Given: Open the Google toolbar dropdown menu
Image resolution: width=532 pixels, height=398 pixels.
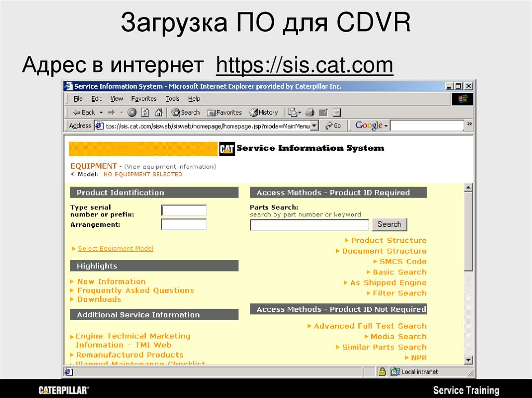Looking at the screenshot, I should tap(384, 125).
